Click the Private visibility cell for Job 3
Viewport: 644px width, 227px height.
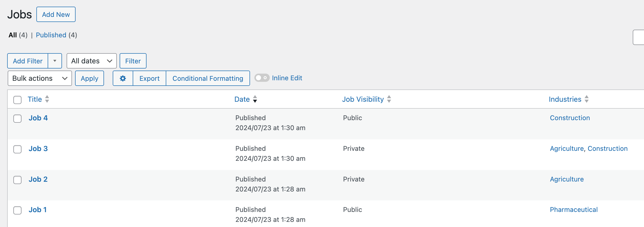(354, 149)
